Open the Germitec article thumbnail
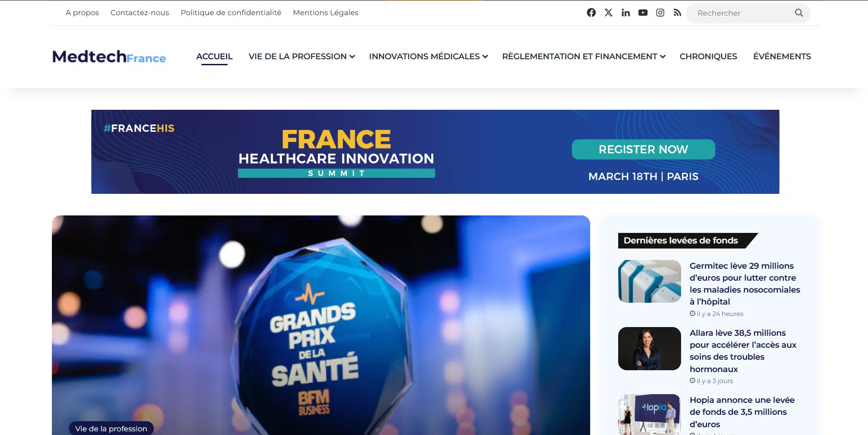This screenshot has height=435, width=868. pos(649,281)
